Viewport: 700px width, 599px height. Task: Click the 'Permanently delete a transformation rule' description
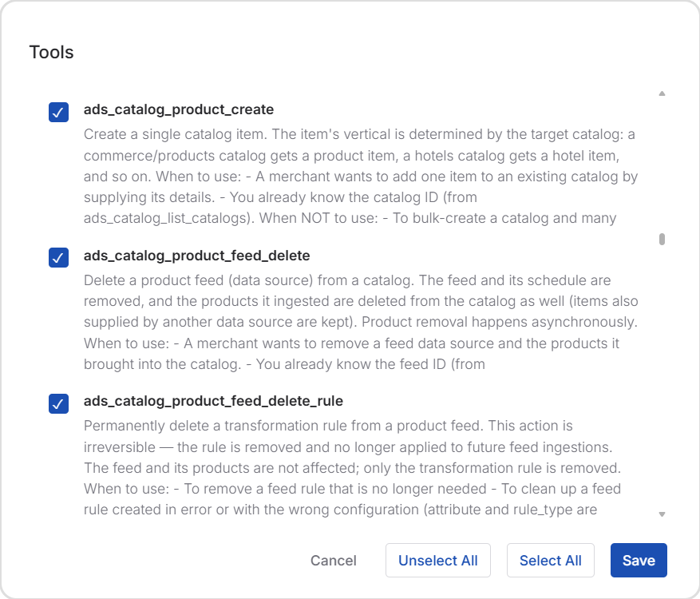[353, 468]
